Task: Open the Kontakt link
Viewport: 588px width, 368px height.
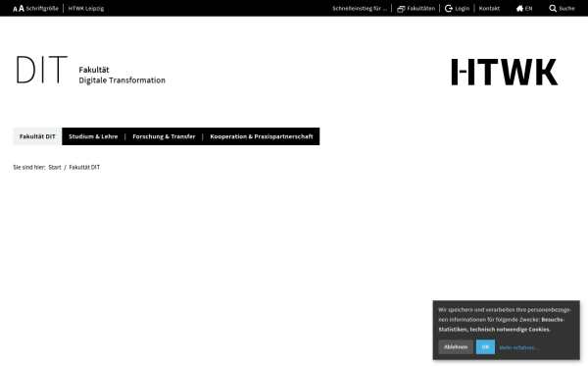Action: 489,8
